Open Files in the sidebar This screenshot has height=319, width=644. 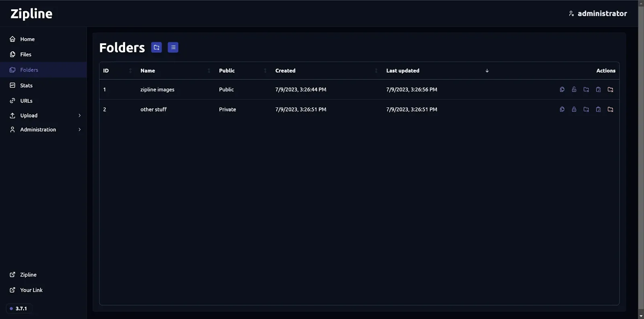pyautogui.click(x=43, y=54)
